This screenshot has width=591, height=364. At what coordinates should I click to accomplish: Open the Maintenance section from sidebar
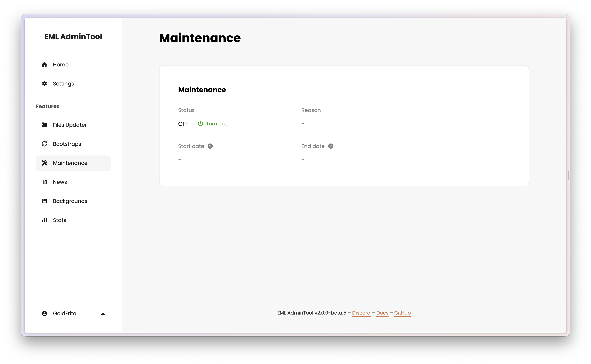(x=70, y=163)
